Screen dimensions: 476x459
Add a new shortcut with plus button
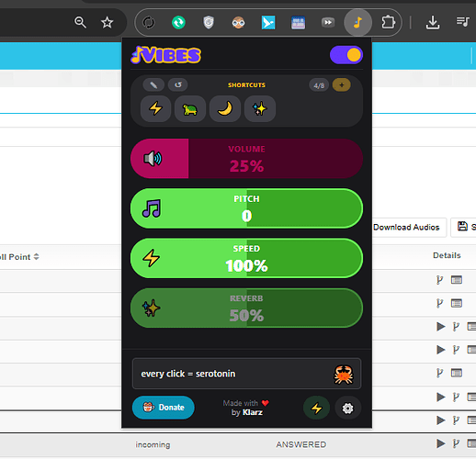(x=342, y=85)
